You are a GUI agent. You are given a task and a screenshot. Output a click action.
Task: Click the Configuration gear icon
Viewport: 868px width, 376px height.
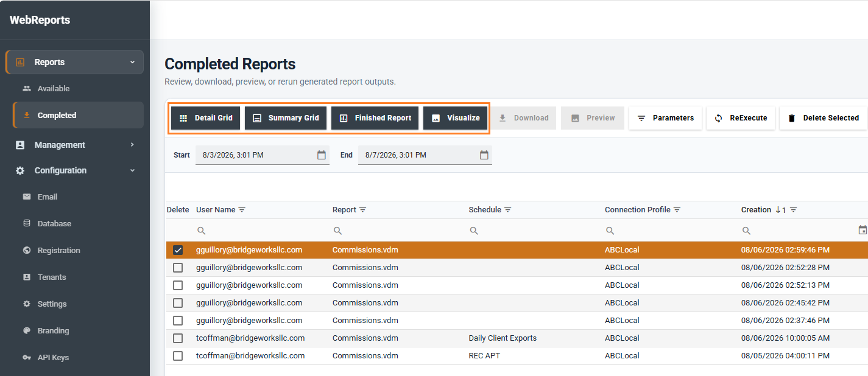[20, 170]
